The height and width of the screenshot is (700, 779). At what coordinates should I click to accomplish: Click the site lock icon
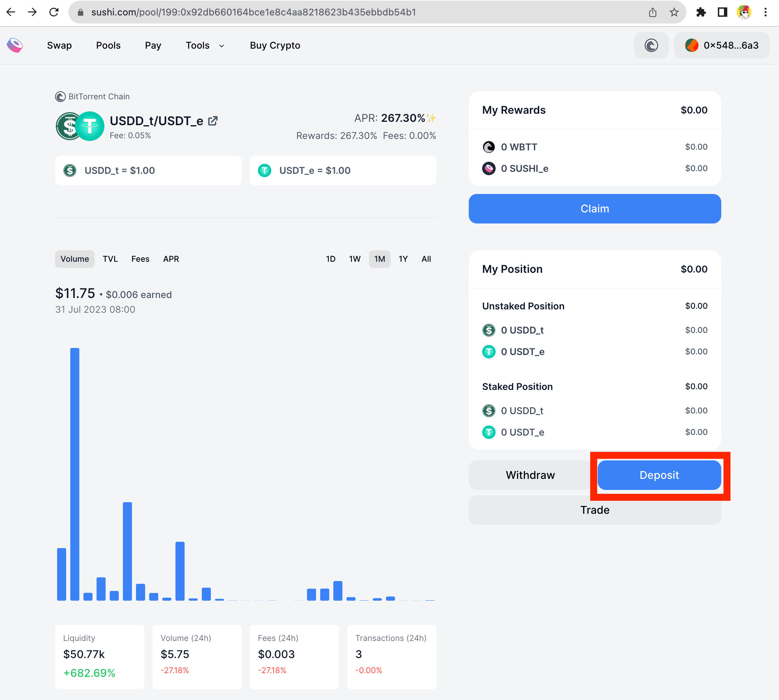pyautogui.click(x=81, y=12)
